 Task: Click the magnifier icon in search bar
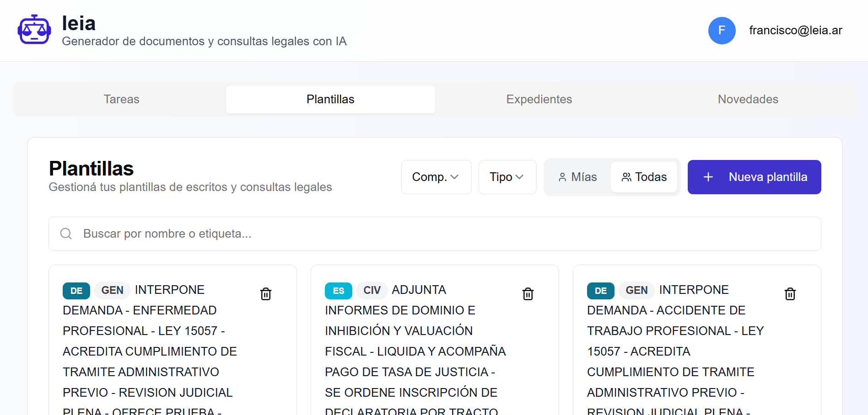(66, 234)
